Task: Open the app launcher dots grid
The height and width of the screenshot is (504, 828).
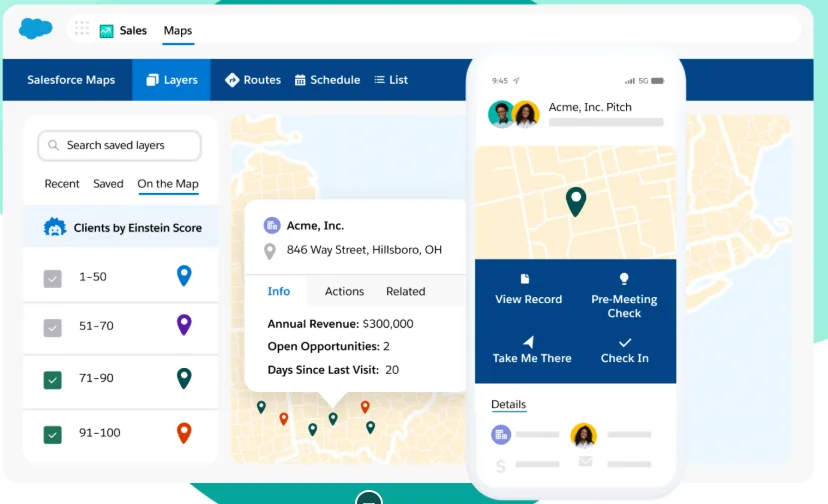Action: pos(82,28)
